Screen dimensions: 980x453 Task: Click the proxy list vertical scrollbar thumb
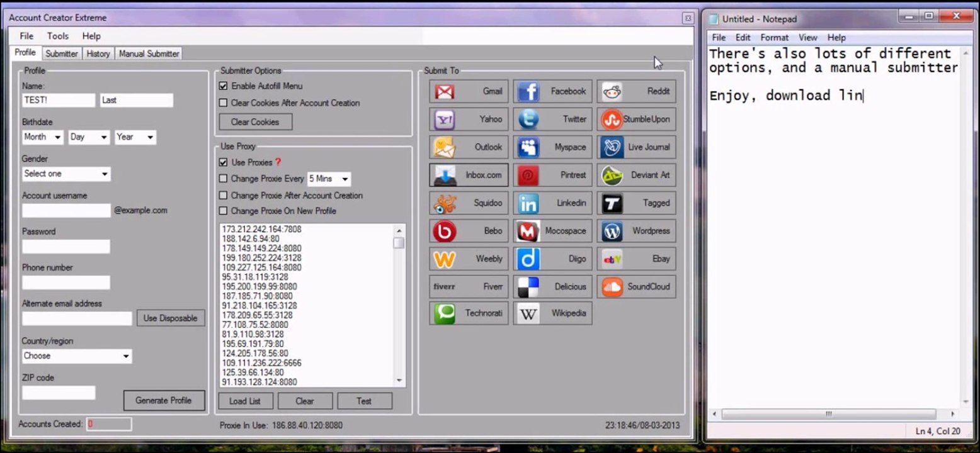point(399,243)
